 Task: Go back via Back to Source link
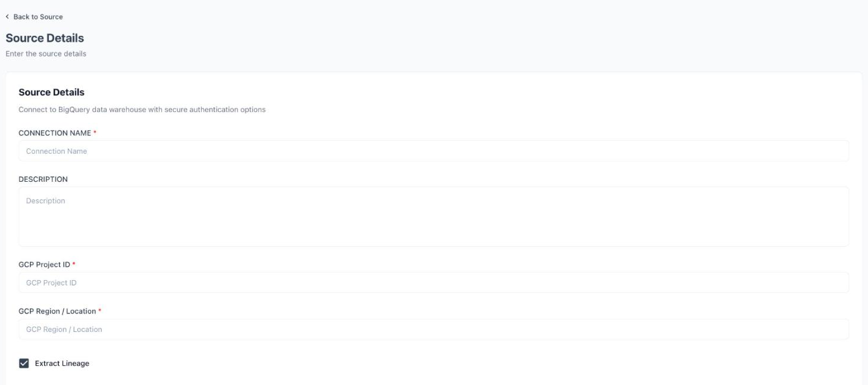[34, 17]
